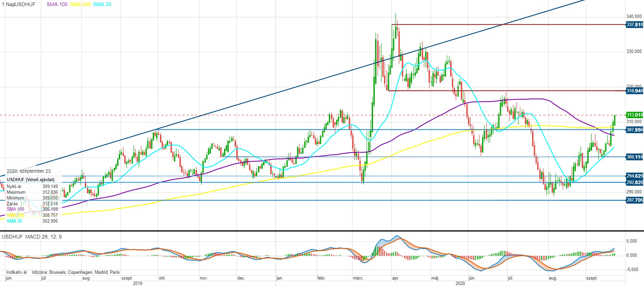Click the 'dec.' month on time axis
The height and width of the screenshot is (286, 644).
pos(241,278)
